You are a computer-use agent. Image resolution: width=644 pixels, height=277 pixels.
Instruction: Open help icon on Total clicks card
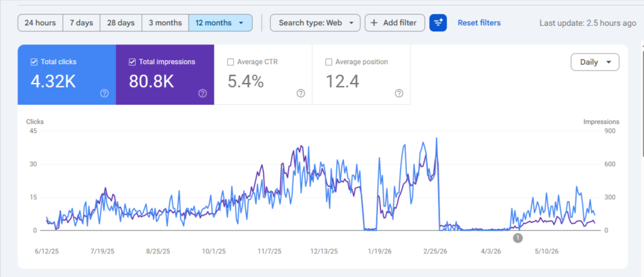point(104,94)
